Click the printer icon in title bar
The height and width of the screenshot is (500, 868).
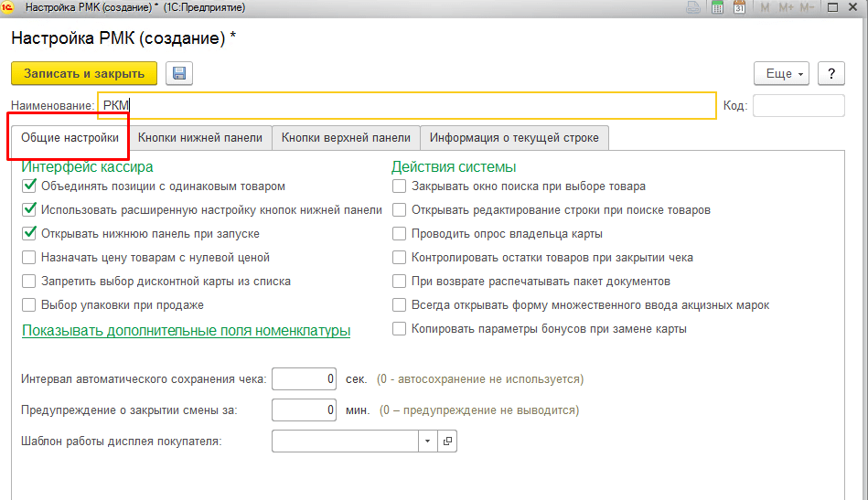(694, 8)
